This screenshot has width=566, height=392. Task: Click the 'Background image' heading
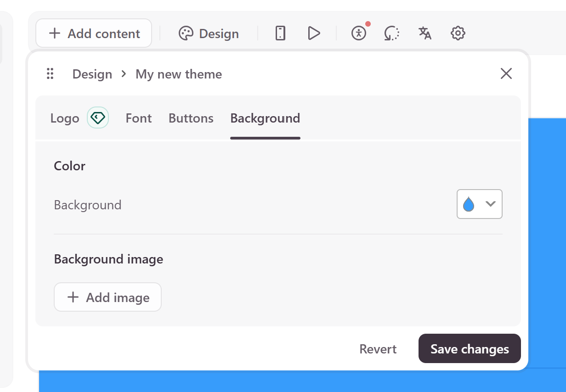tap(109, 259)
